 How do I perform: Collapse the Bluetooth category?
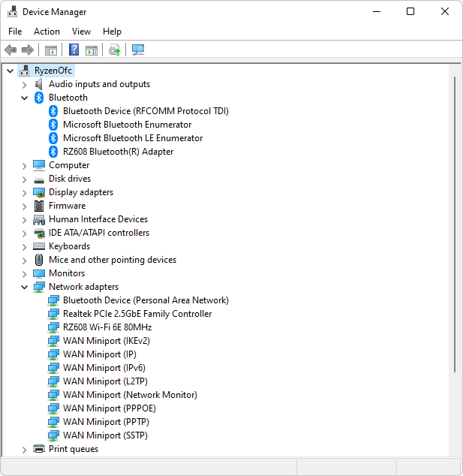click(x=25, y=98)
